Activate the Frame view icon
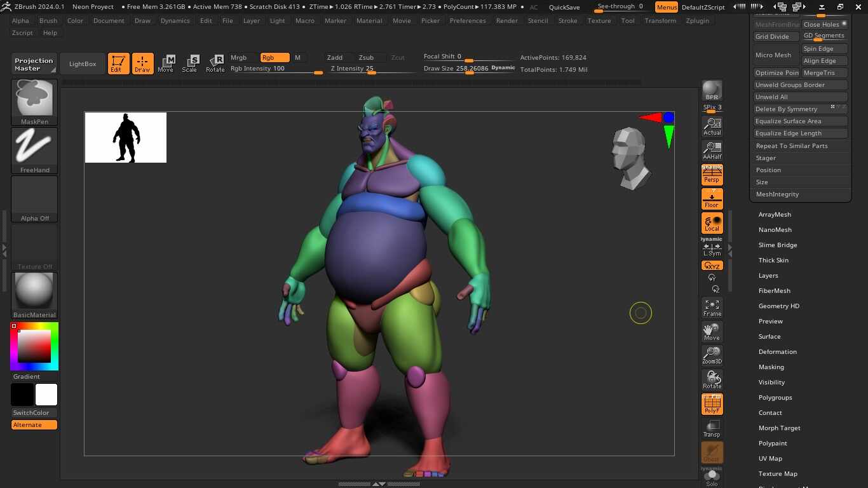This screenshot has height=488, width=868. point(711,308)
